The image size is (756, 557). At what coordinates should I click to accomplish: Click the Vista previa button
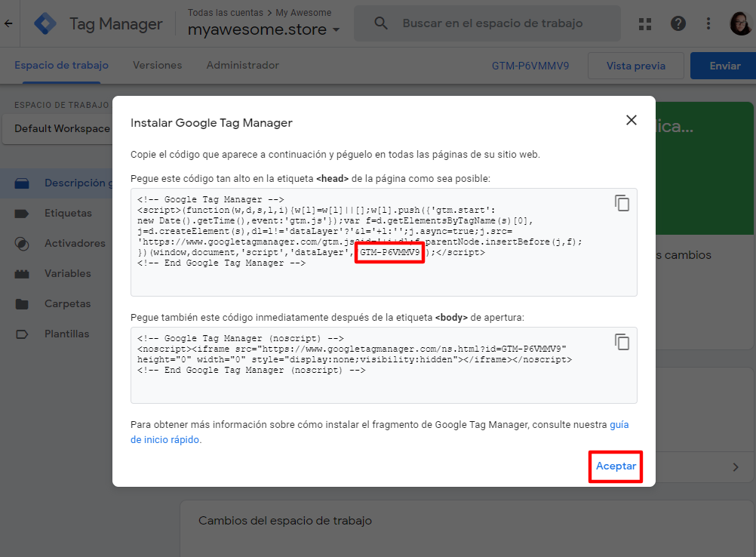pos(635,66)
